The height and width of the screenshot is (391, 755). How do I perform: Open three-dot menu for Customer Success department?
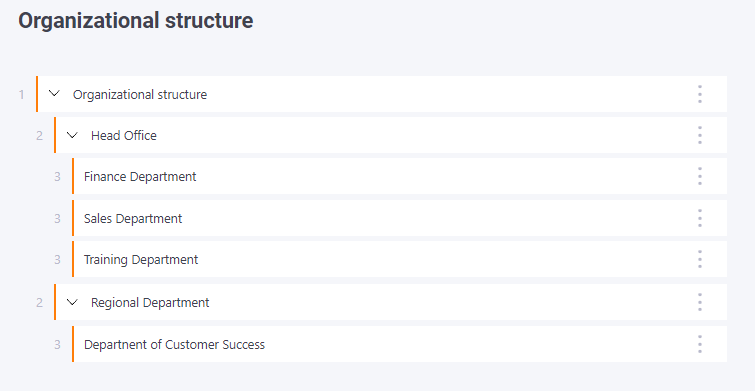pyautogui.click(x=700, y=344)
